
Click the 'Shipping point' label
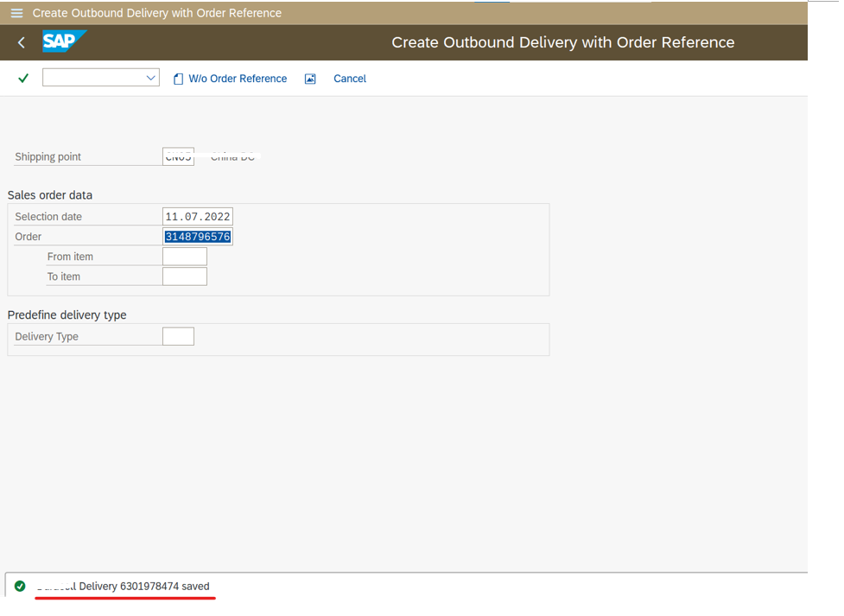coord(48,156)
